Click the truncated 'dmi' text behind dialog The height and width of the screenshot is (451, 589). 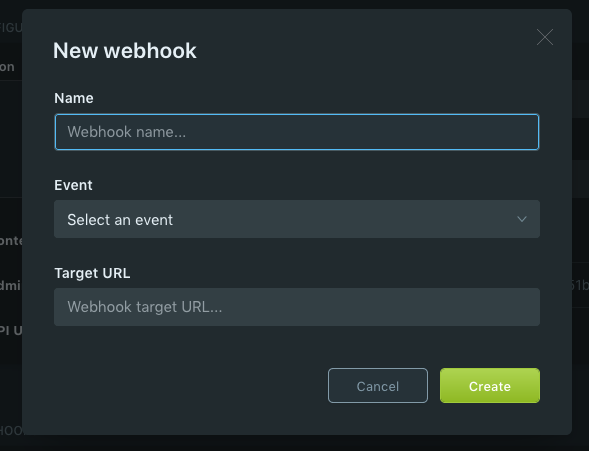tap(10, 285)
